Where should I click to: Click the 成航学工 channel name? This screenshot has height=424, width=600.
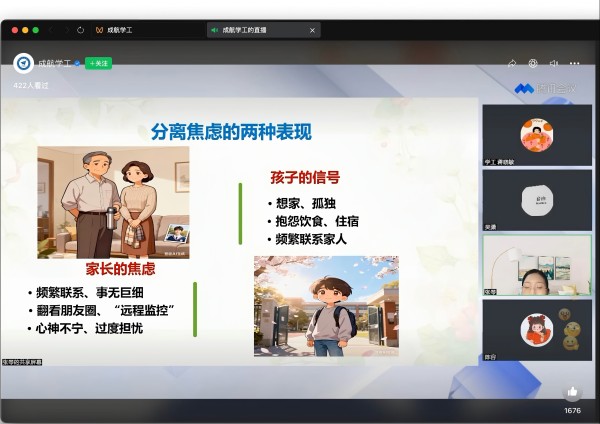click(56, 63)
